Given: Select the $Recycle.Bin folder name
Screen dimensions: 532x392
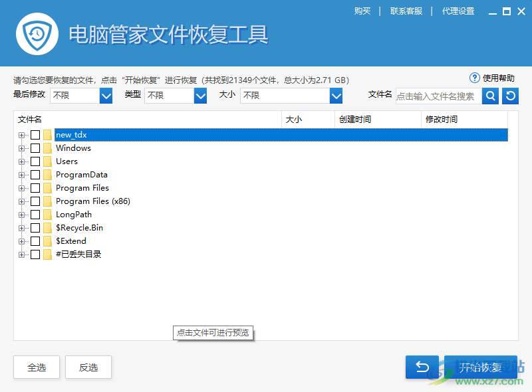Looking at the screenshot, I should (79, 228).
